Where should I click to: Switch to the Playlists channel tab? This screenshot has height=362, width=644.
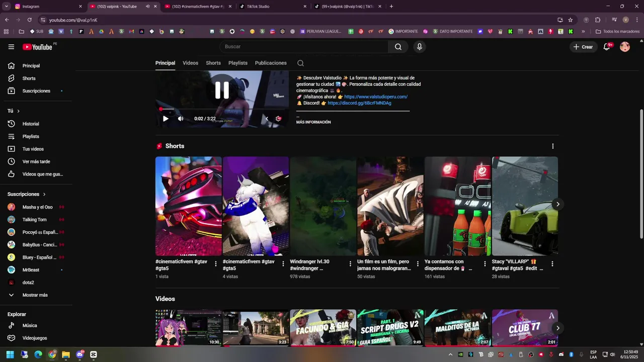pos(238,63)
